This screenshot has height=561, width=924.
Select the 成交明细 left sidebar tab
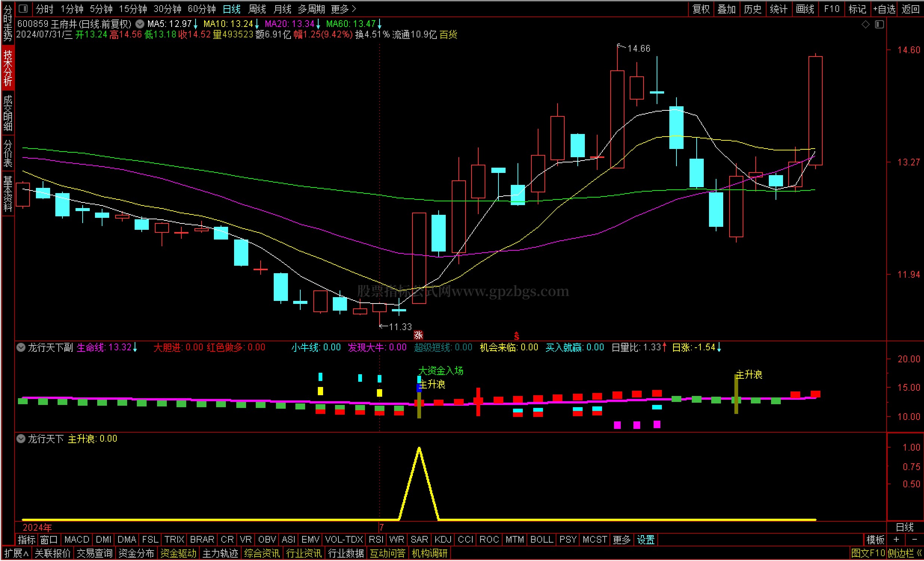[x=8, y=113]
